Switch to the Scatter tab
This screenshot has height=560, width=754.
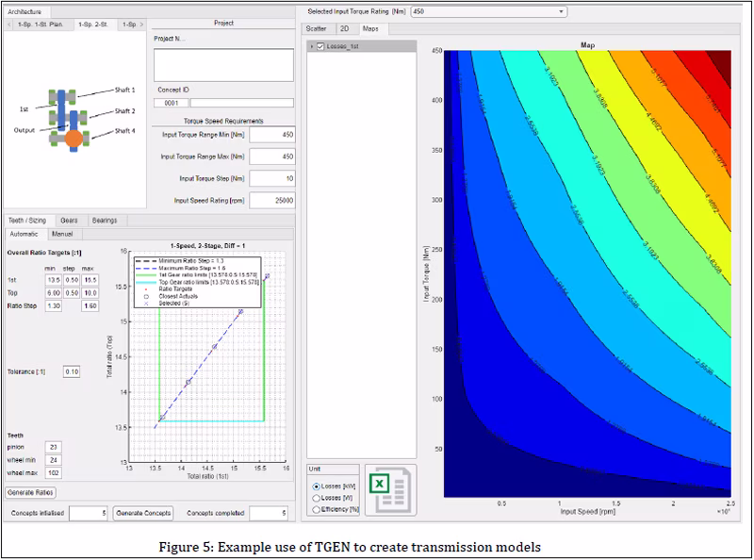(316, 29)
